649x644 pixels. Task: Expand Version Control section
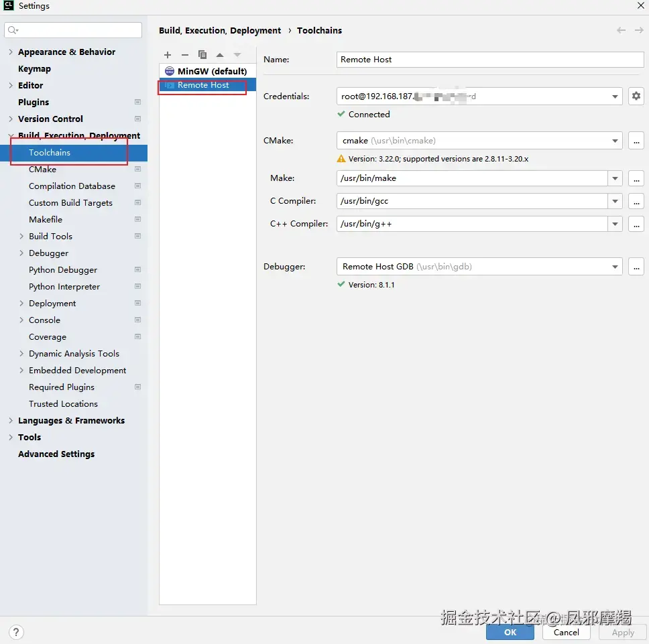coord(11,119)
